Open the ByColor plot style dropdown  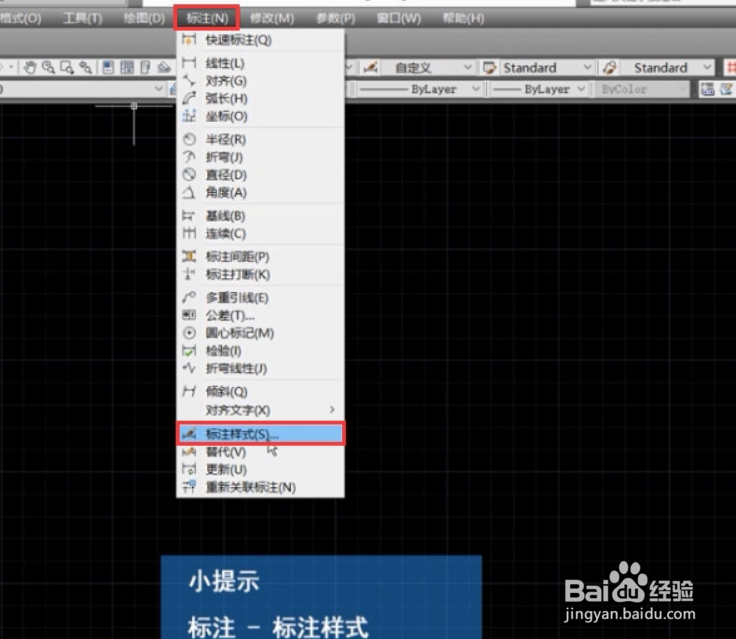[642, 89]
